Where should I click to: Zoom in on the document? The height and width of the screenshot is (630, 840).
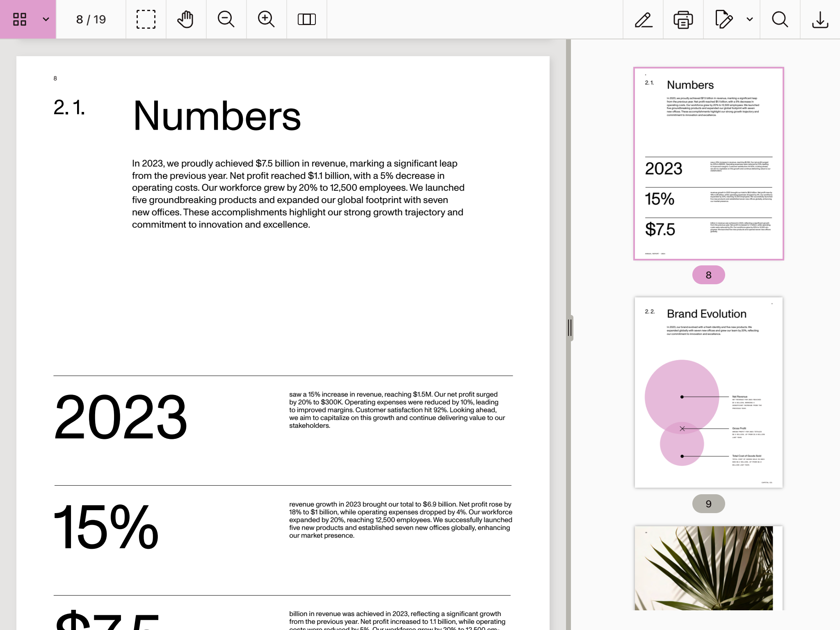coord(266,19)
